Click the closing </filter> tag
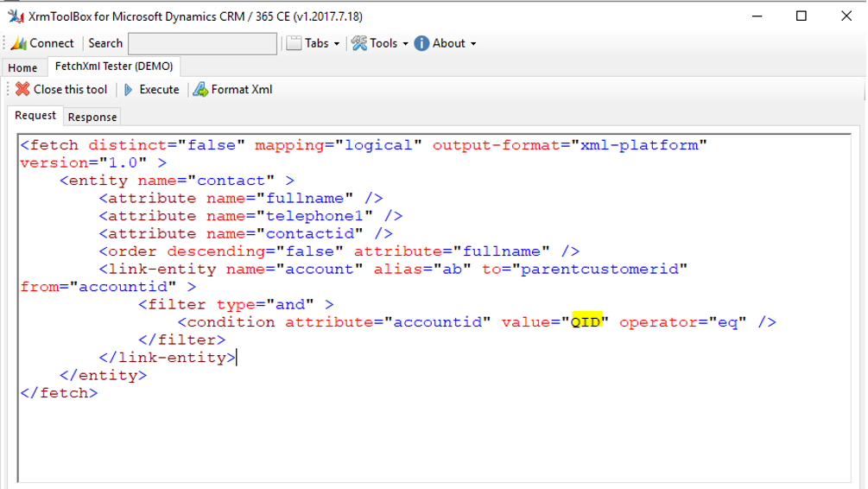The width and height of the screenshot is (868, 489). point(182,340)
